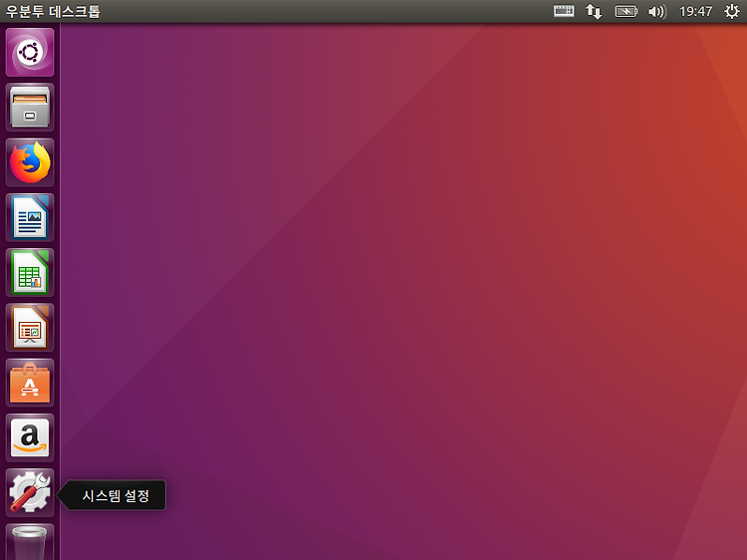Screen dimensions: 747x560
Task: Open the Trash in the launcher
Action: (x=30, y=542)
